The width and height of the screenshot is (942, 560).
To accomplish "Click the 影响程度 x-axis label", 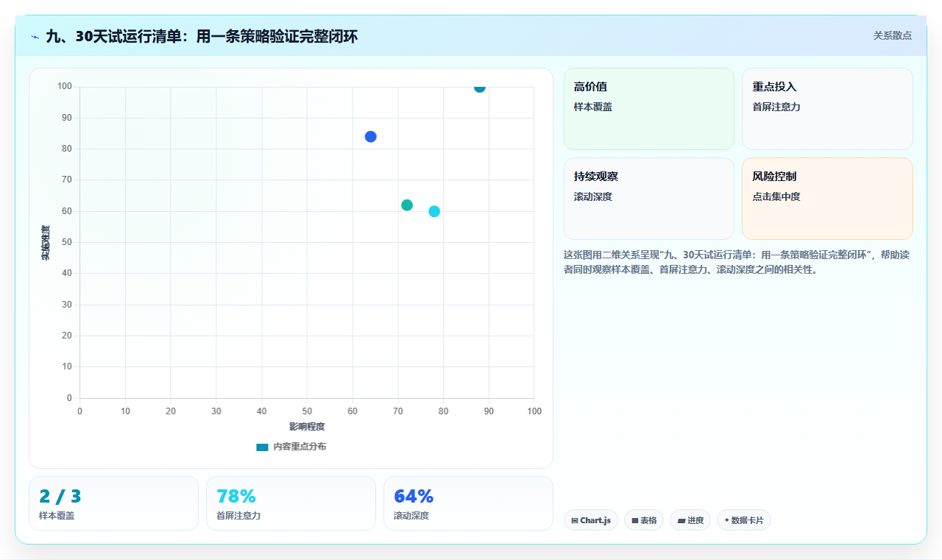I will (307, 427).
